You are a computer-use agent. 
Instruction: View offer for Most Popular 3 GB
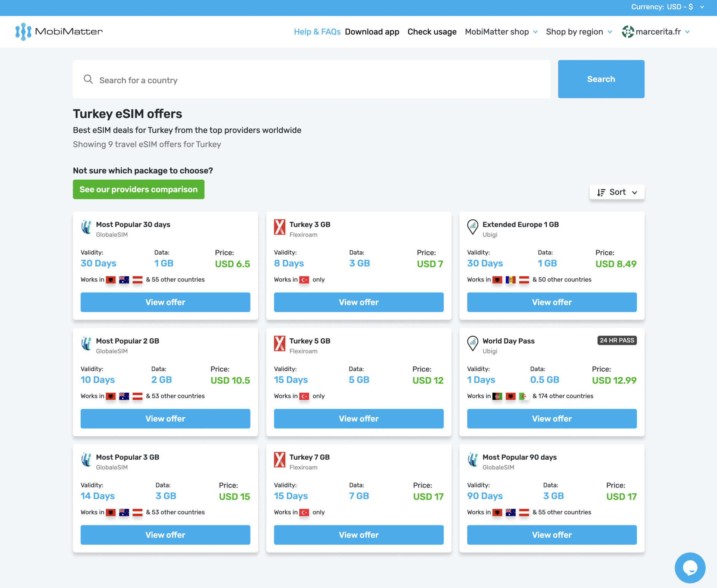coord(165,535)
